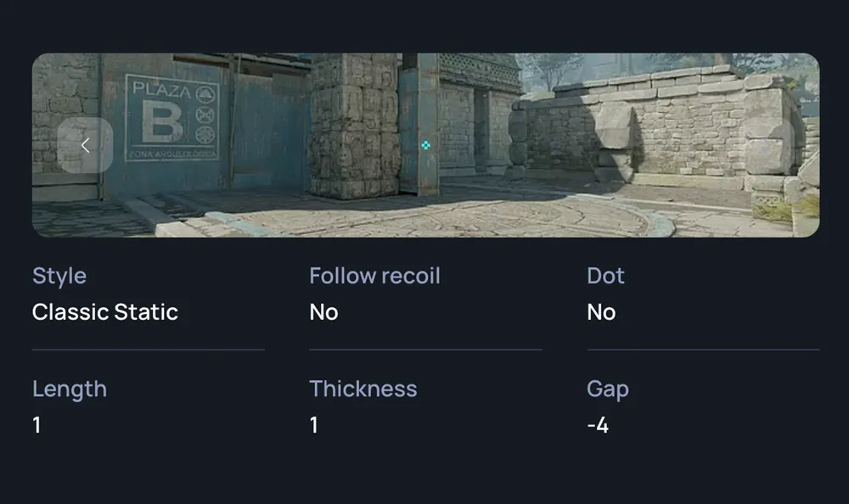
Task: Click the No value under Follow recoil
Action: 323,312
